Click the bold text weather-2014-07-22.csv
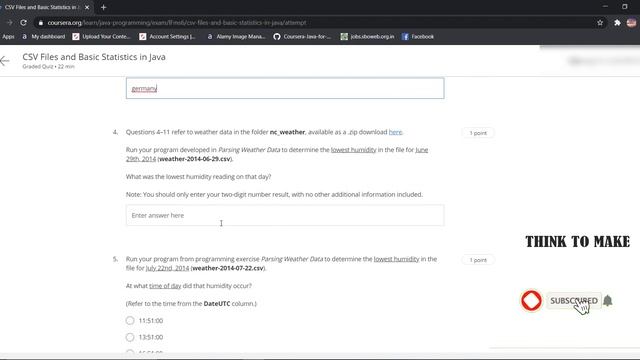Viewport: 640px width, 360px height. click(228, 268)
